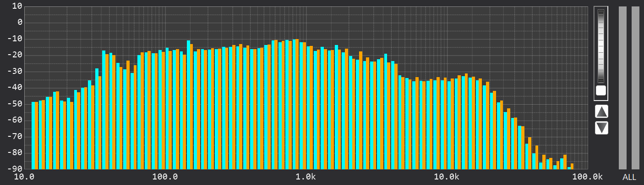
Task: Click the white slider handle on the vertical fader
Action: pyautogui.click(x=600, y=90)
